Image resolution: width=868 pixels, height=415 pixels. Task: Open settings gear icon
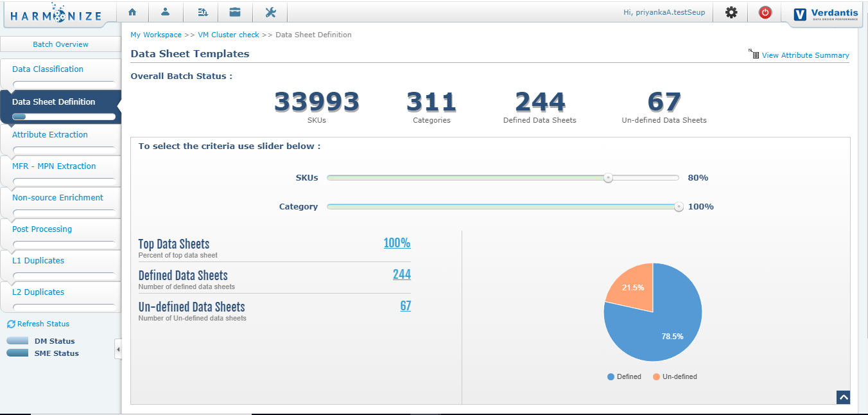point(731,12)
